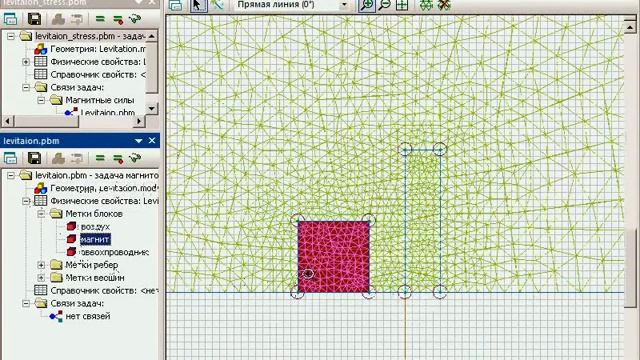Click the save icon in levitaion.pbm panel toolbar
640x360 pixels.
[34, 158]
